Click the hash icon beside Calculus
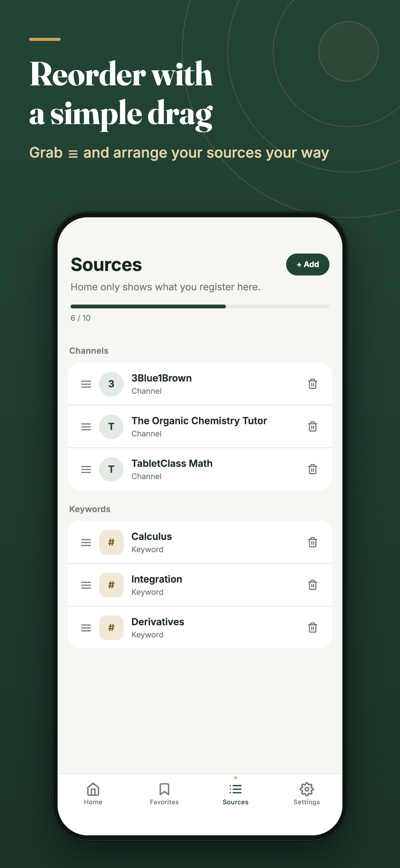The image size is (400, 868). point(111,542)
